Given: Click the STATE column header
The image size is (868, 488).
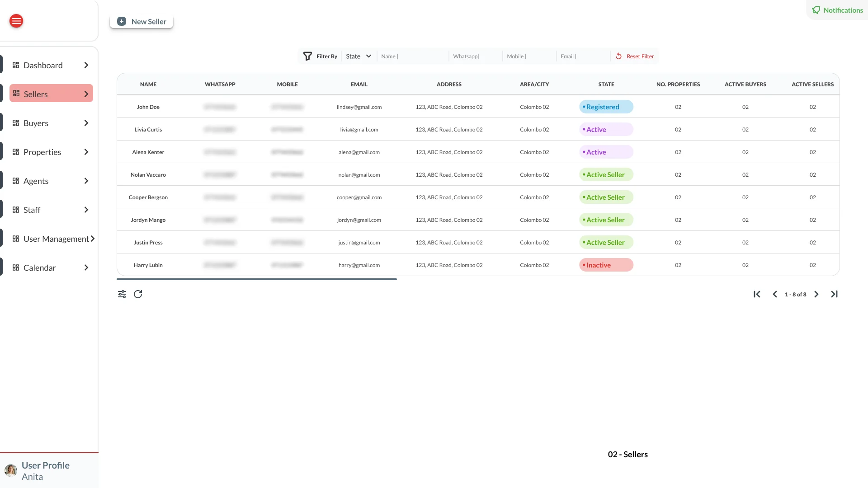Looking at the screenshot, I should tap(606, 84).
